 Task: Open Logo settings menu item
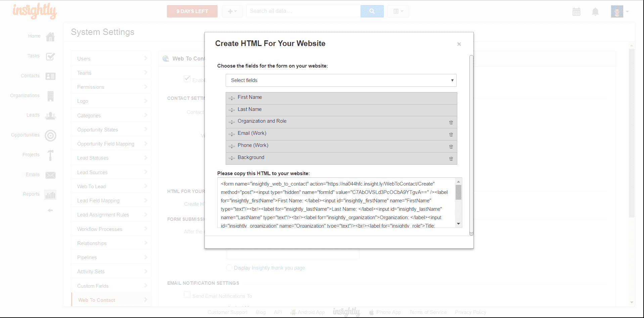[111, 101]
